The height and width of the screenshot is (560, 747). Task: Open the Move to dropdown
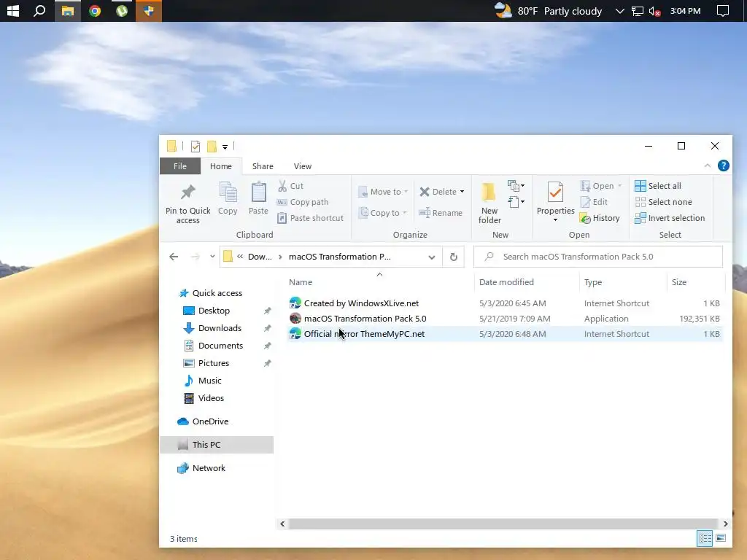click(x=383, y=192)
